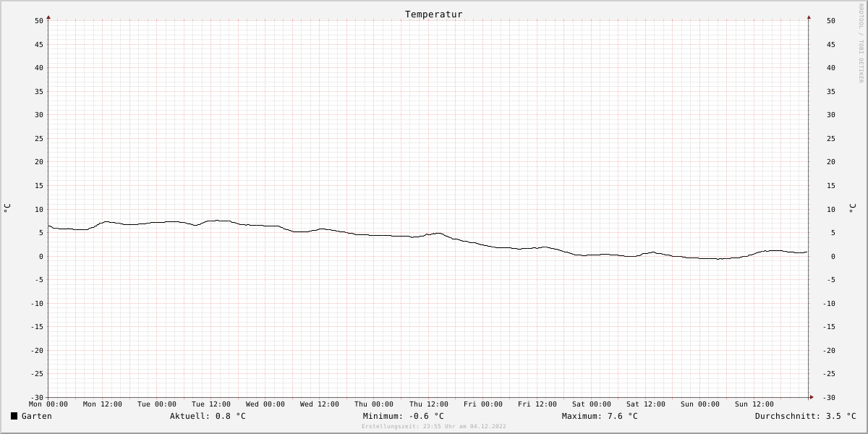Select the "Sat 00:00" time axis label

592,404
